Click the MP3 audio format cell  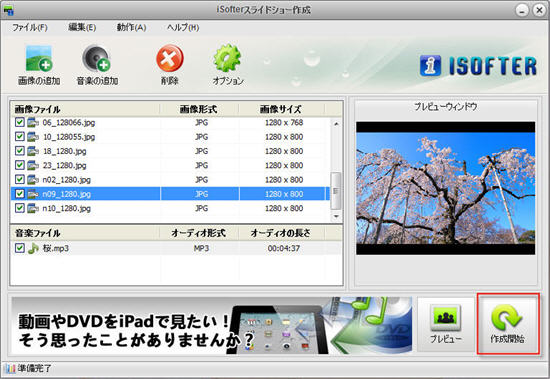(201, 248)
